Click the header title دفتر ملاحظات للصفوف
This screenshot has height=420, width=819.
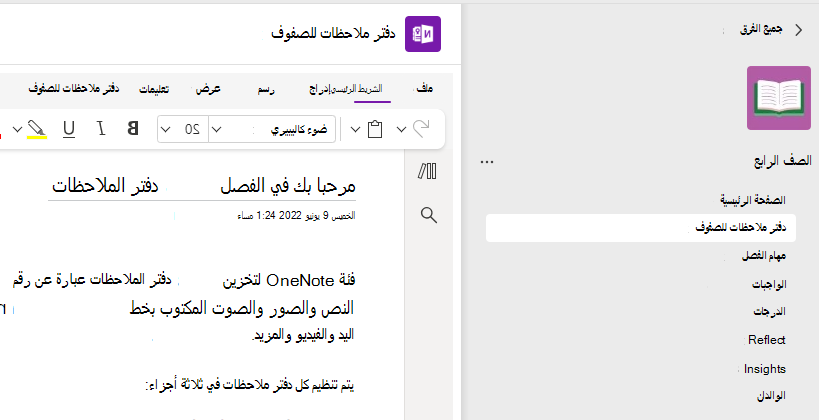click(333, 34)
